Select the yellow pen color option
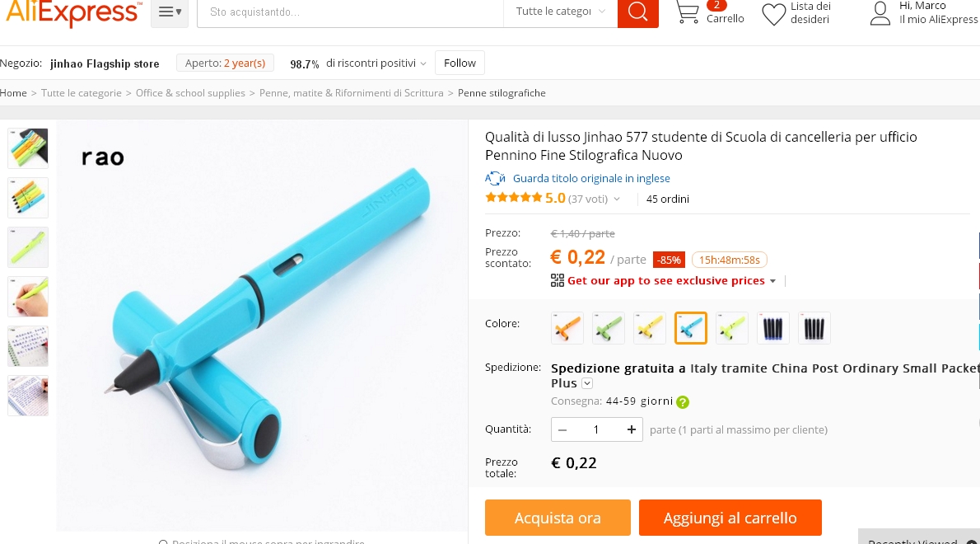The image size is (980, 544). tap(650, 328)
